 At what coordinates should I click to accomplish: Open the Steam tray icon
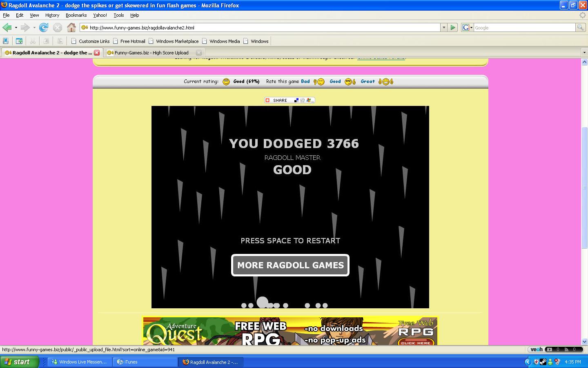543,362
